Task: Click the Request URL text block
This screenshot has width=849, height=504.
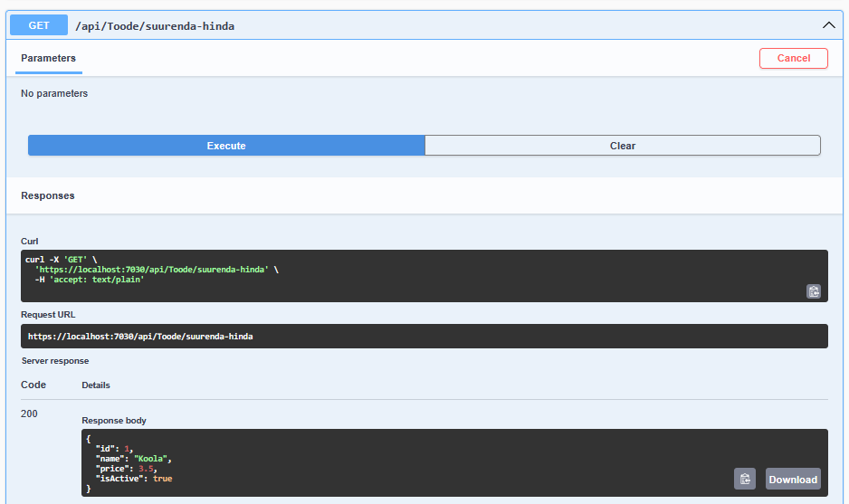Action: click(140, 337)
